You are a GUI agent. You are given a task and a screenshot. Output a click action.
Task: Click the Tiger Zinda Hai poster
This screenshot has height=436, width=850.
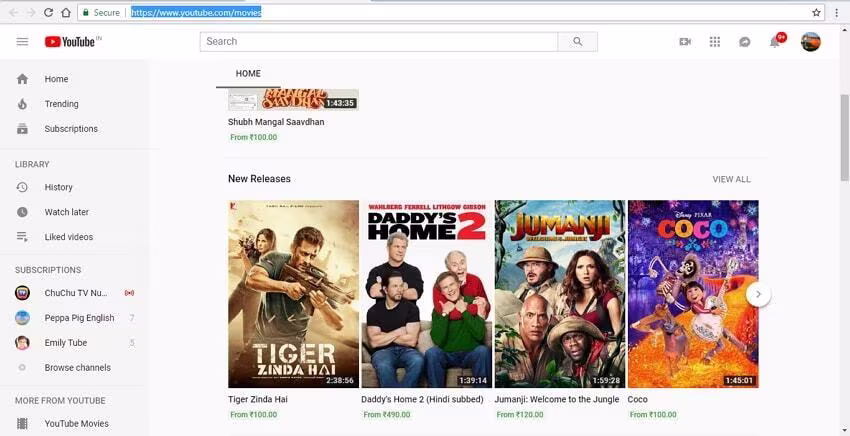point(293,294)
